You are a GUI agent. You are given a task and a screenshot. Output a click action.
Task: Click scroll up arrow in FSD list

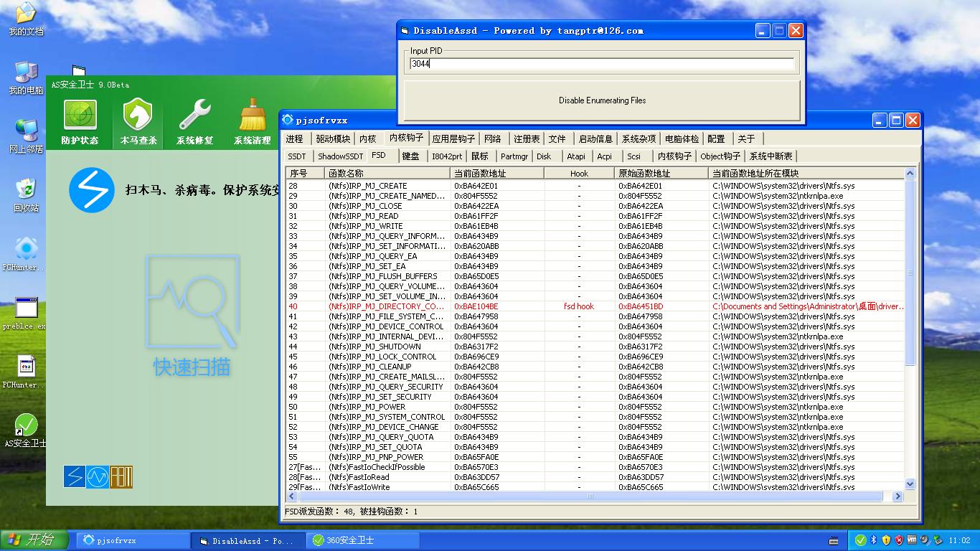910,174
